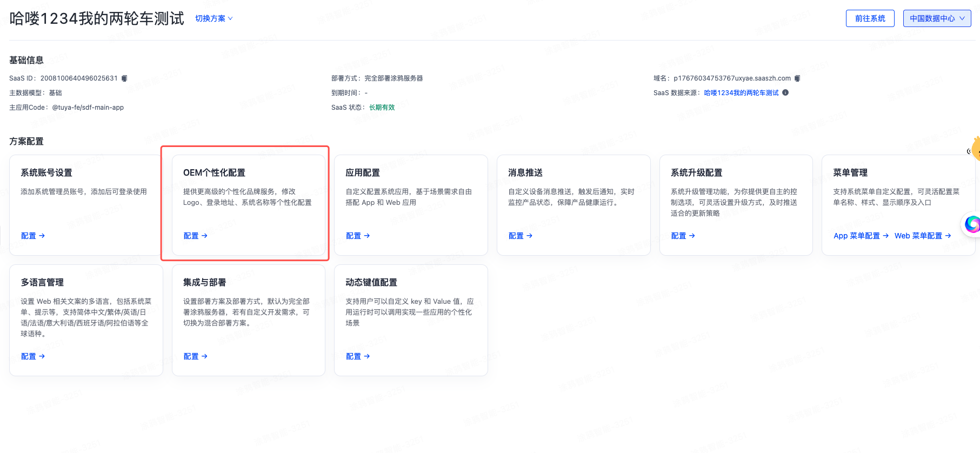Open 配置 link in 消息推送 card
The height and width of the screenshot is (453, 980).
(x=521, y=236)
